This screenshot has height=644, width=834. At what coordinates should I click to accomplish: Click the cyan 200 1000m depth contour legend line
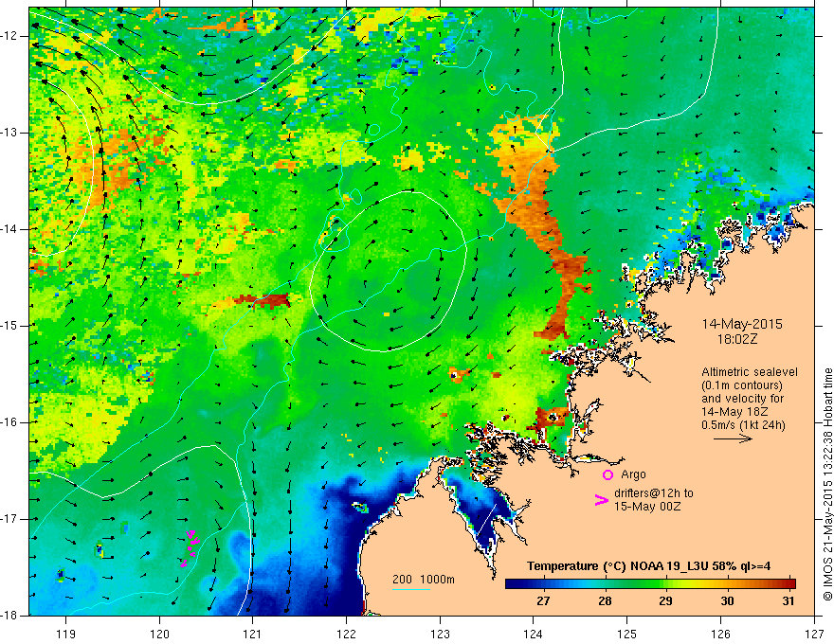coord(411,589)
